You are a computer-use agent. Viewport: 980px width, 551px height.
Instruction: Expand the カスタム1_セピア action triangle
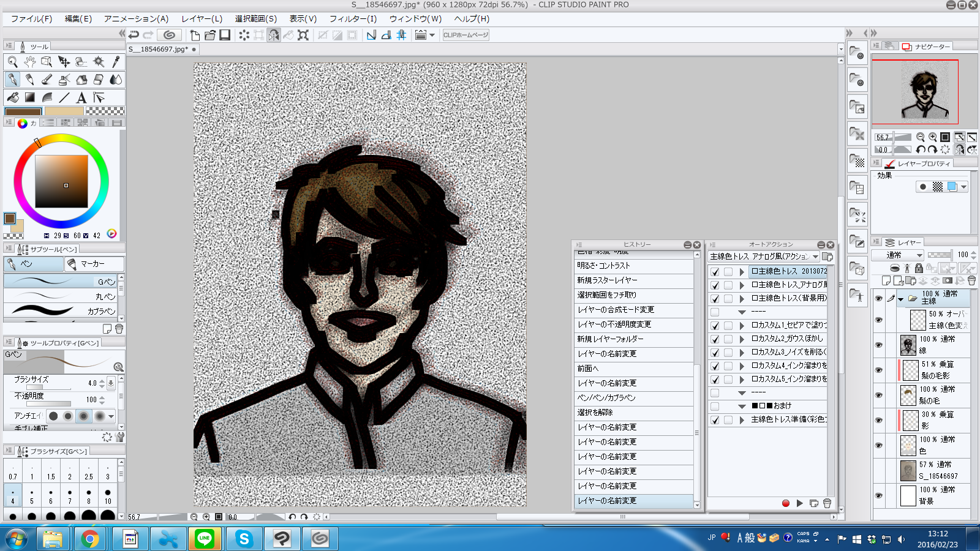[742, 326]
